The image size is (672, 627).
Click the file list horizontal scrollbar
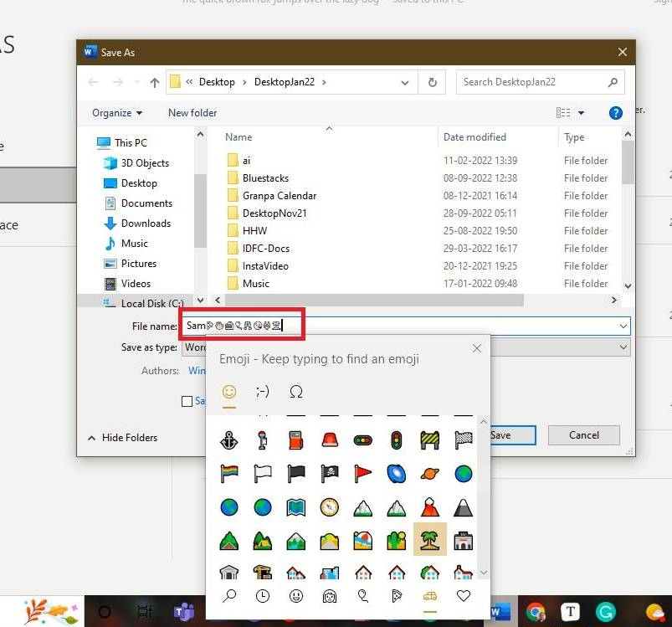pyautogui.click(x=377, y=300)
